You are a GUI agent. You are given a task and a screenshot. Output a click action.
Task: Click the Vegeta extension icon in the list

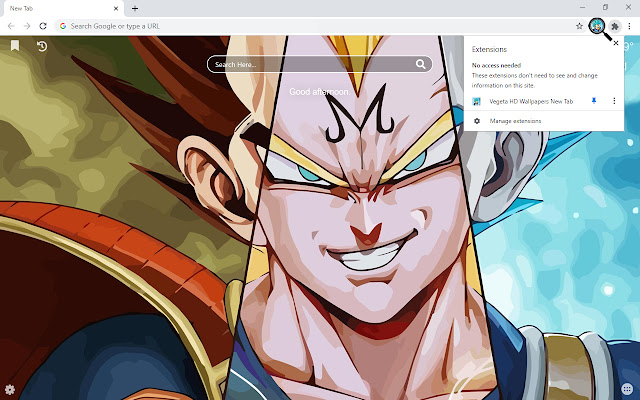476,101
